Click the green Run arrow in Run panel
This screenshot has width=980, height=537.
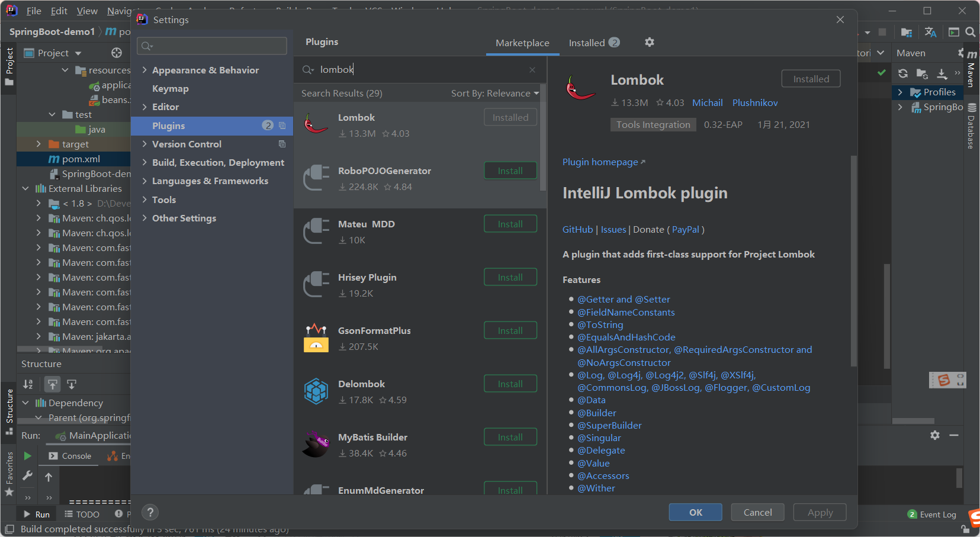pos(27,456)
